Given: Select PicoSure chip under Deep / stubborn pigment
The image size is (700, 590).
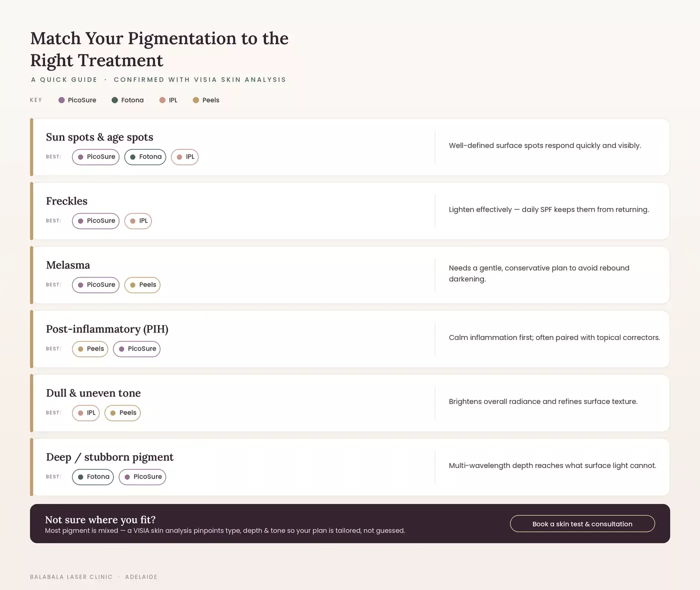Looking at the screenshot, I should click(142, 477).
